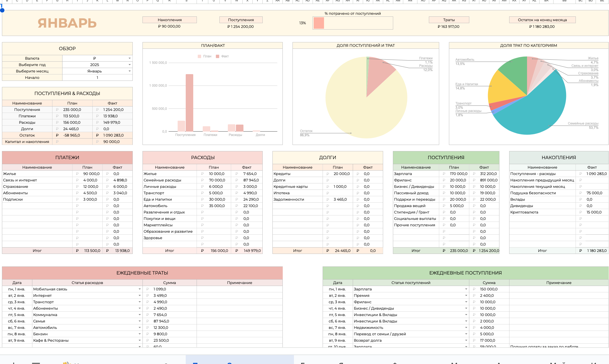Select column header S
609x364 pixels.
point(186,1)
